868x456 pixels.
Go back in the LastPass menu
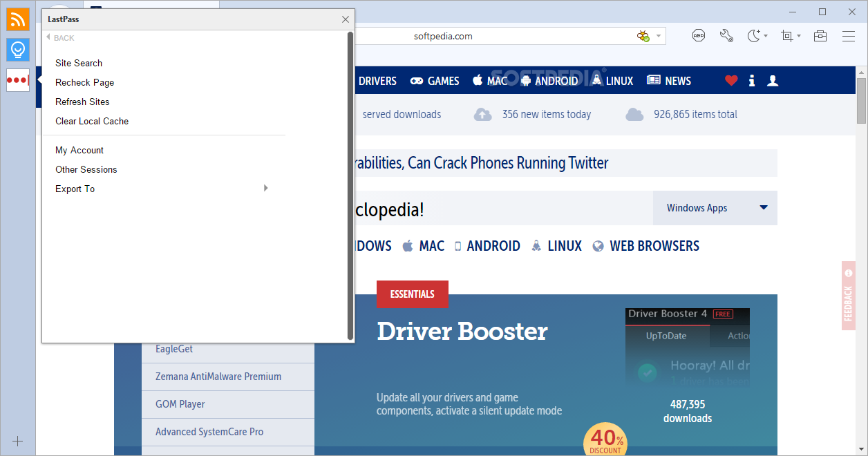pos(60,38)
